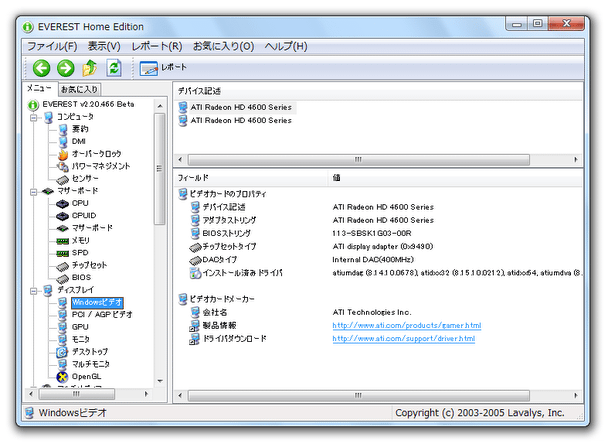Click the 値 column header
The height and width of the screenshot is (444, 608).
(x=455, y=178)
